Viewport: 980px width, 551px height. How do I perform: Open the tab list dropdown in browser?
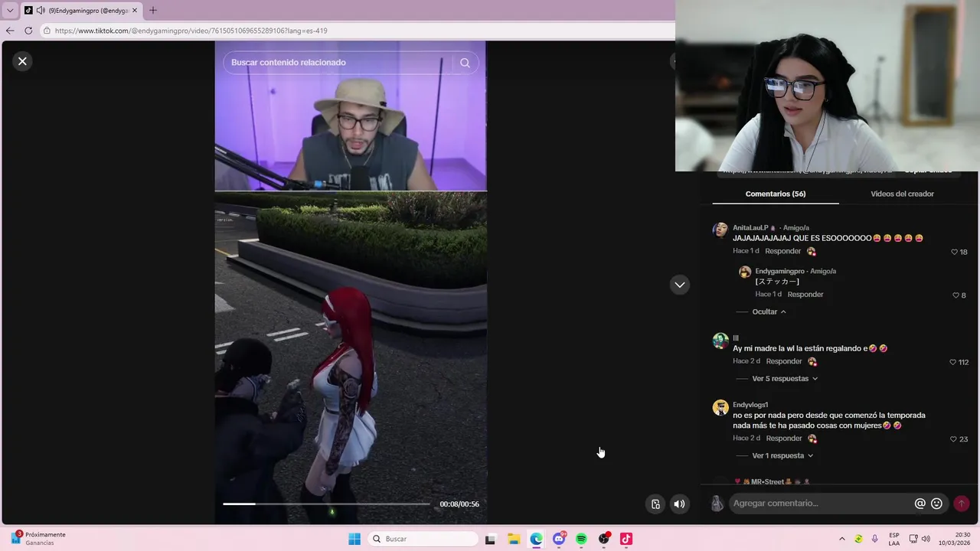pos(10,11)
